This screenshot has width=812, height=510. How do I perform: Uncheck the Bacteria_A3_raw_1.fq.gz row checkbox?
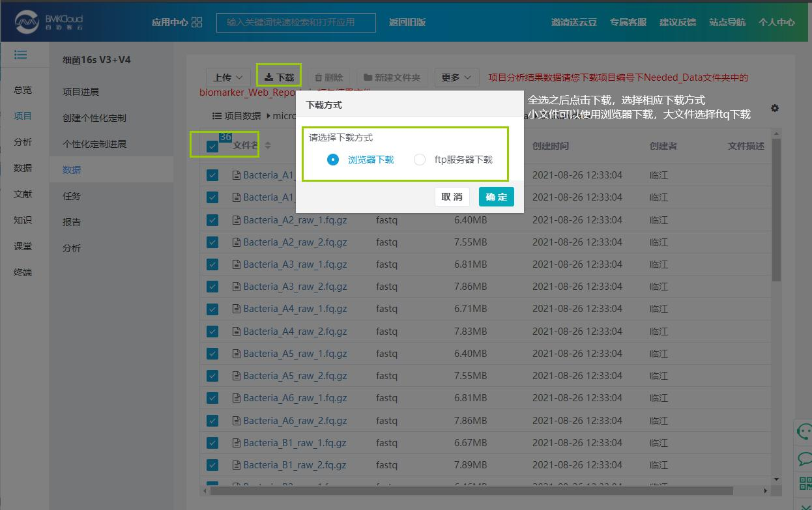click(212, 264)
